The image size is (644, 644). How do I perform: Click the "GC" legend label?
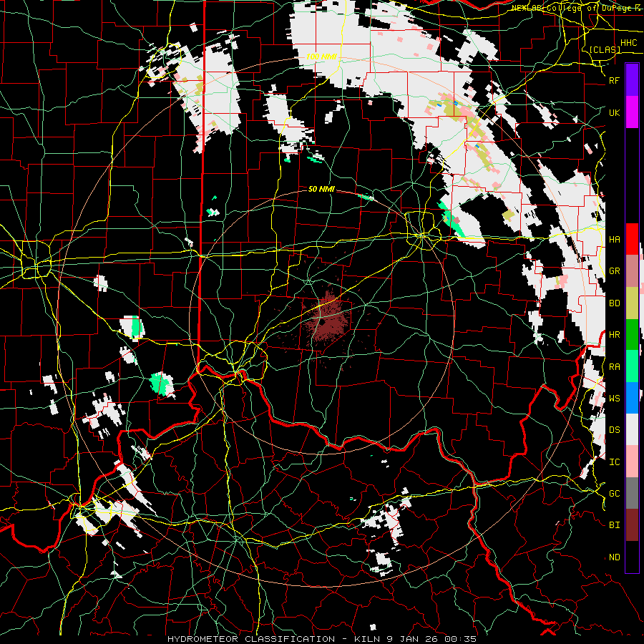614,494
